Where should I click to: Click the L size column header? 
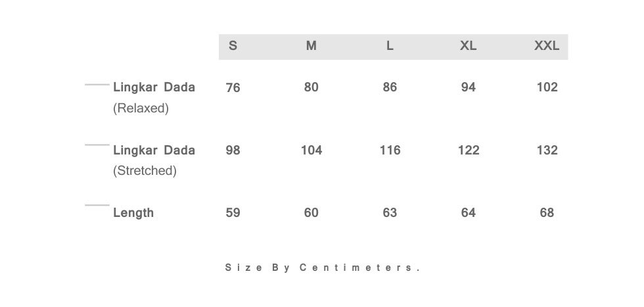click(390, 45)
